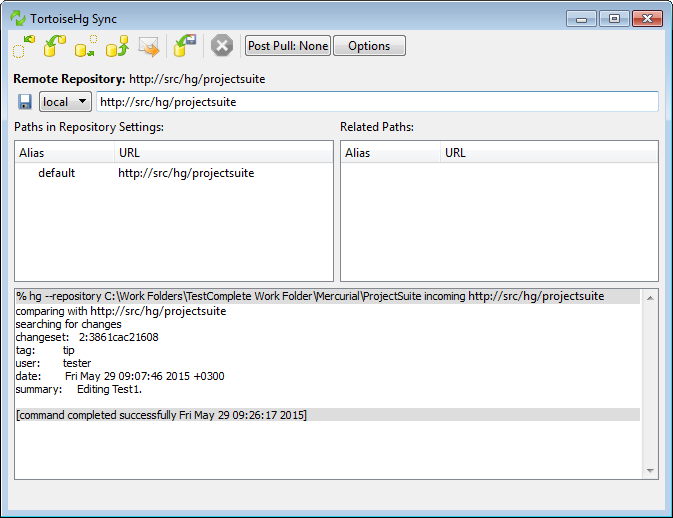The image size is (673, 518).
Task: Click the Alias column header in Related Paths
Action: (x=391, y=153)
